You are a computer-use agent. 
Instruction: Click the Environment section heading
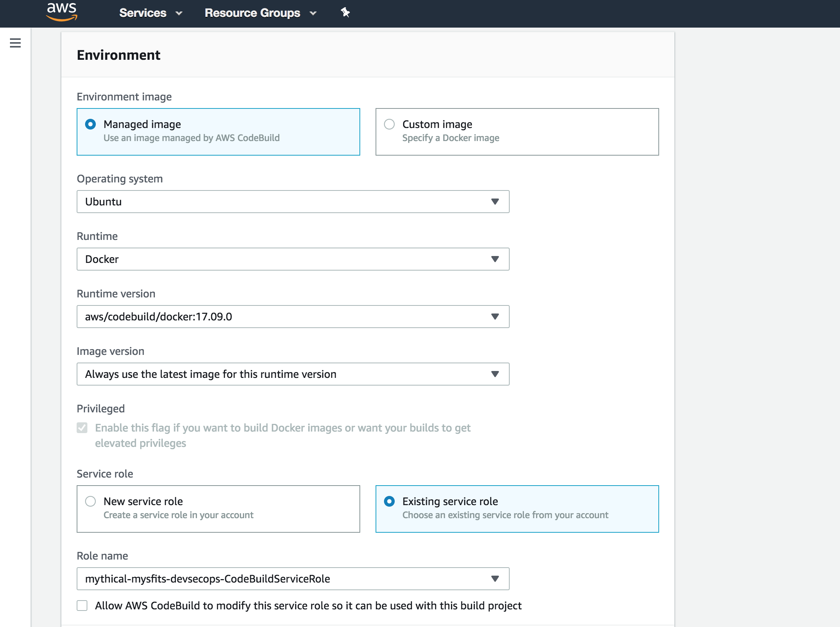tap(119, 55)
